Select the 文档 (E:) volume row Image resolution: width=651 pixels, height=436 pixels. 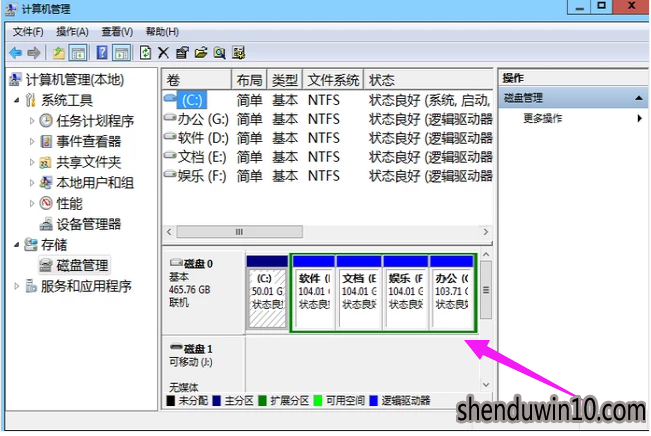tap(328, 157)
